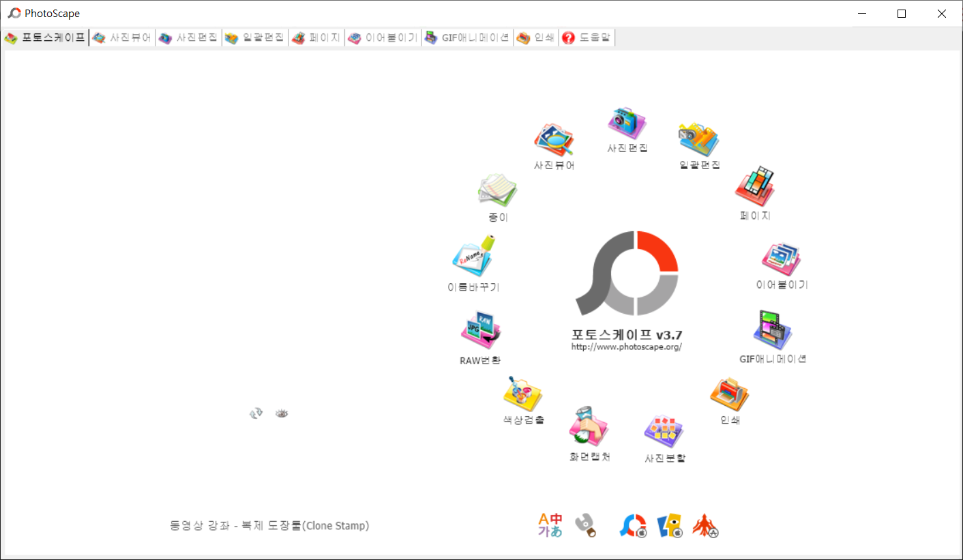
Task: Click the PhotoScape X Mac logo icon
Action: [633, 525]
